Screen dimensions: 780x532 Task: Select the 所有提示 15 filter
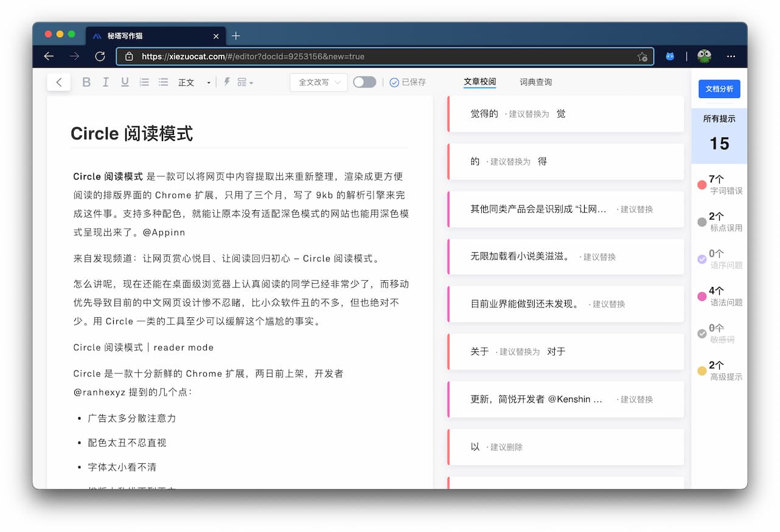click(x=719, y=136)
